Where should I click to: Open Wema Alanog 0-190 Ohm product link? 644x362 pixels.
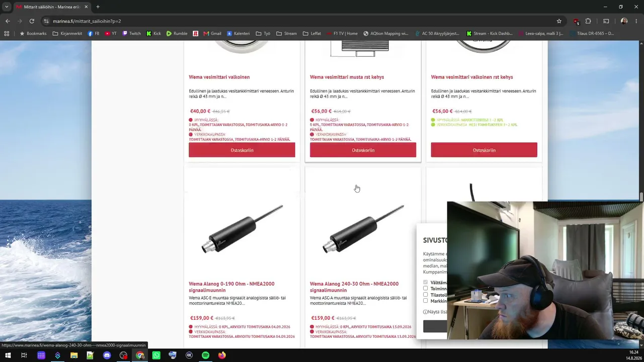[231, 287]
